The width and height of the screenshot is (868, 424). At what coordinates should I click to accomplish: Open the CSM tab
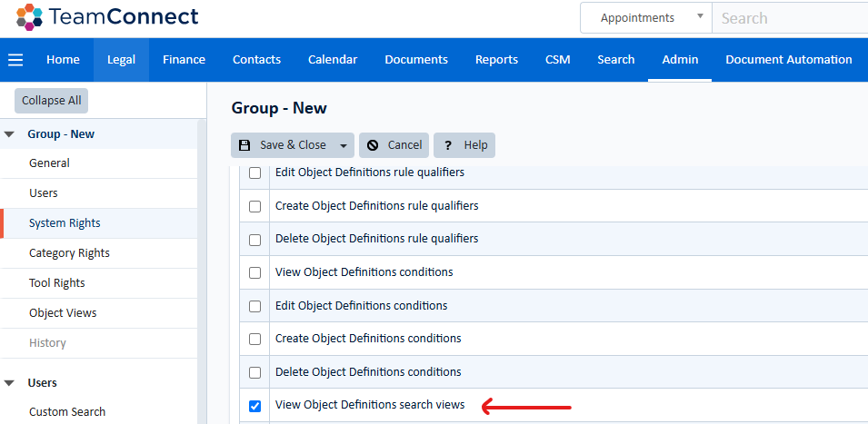557,60
